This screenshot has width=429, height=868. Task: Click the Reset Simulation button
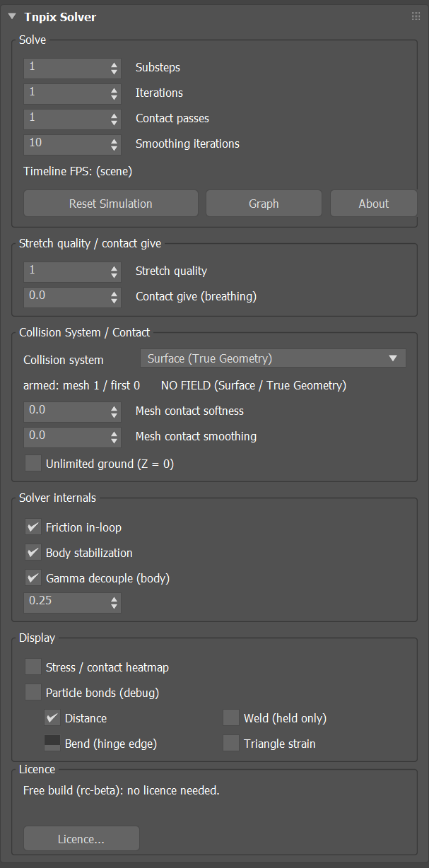111,204
